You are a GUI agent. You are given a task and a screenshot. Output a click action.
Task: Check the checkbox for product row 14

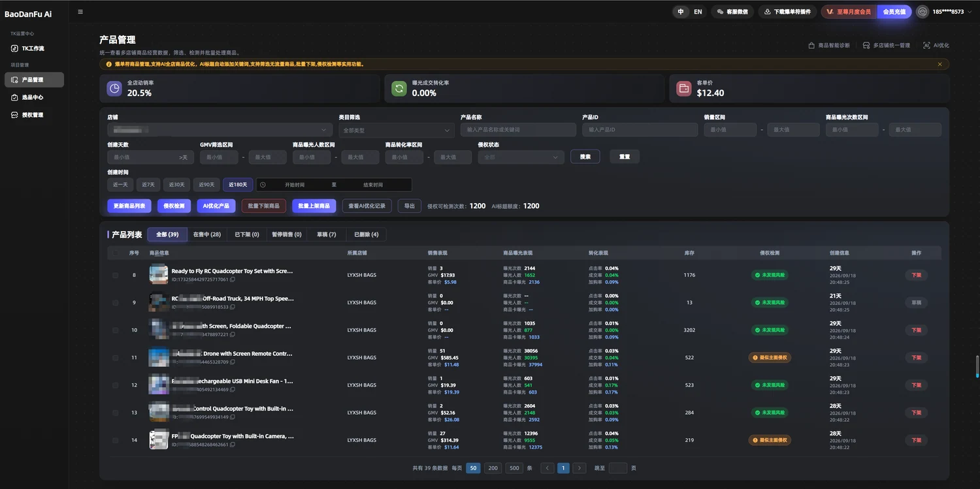116,440
